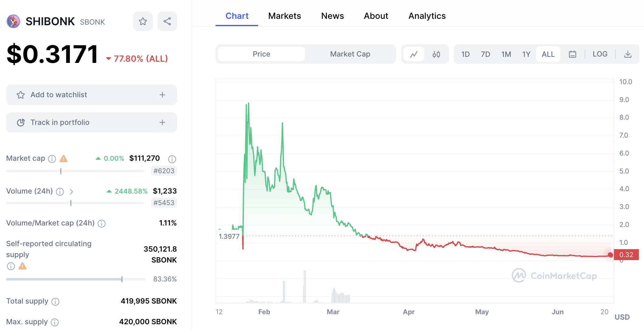Select the candlestick chart view icon
644x330 pixels.
tap(436, 54)
